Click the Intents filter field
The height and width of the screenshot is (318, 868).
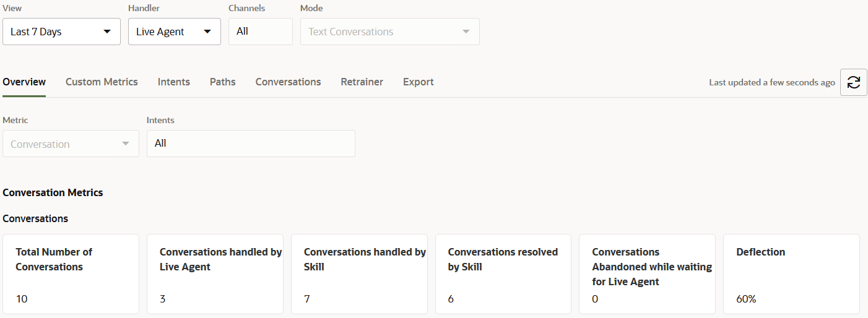pyautogui.click(x=251, y=144)
